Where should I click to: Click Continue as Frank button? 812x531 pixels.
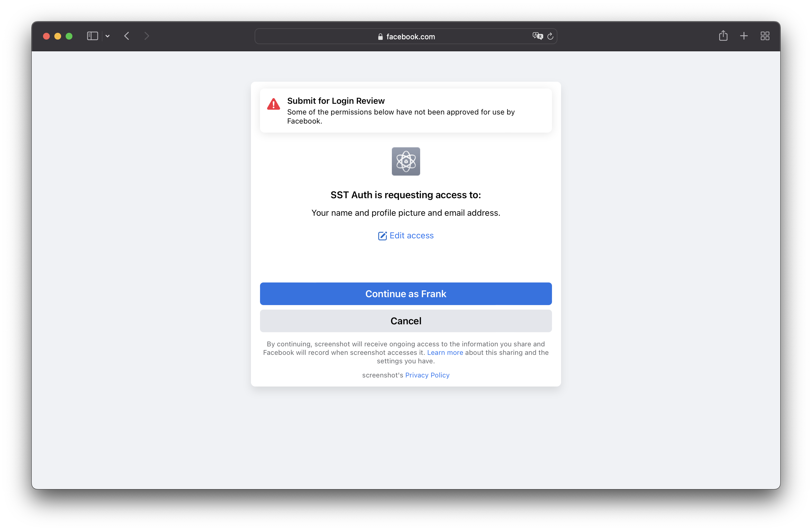[405, 293]
